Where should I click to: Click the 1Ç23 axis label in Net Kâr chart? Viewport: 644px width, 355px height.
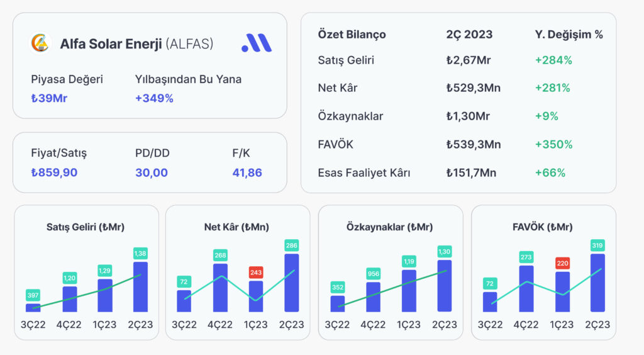[x=255, y=325]
